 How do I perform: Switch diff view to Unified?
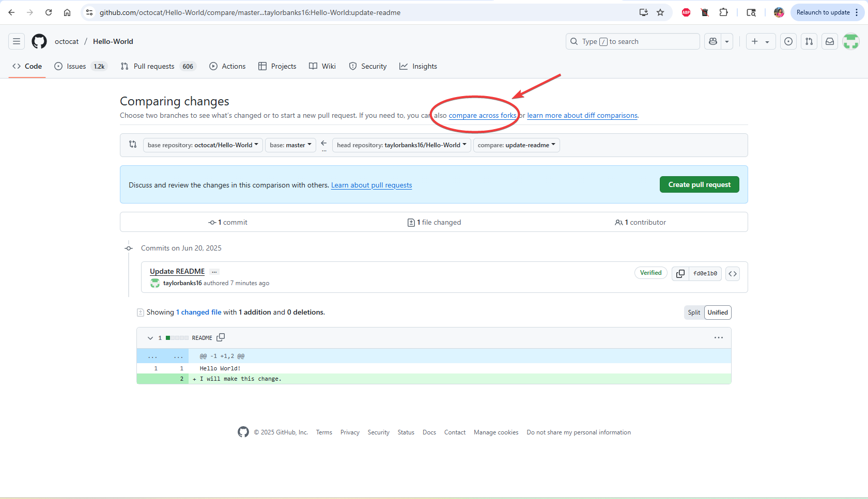tap(718, 313)
